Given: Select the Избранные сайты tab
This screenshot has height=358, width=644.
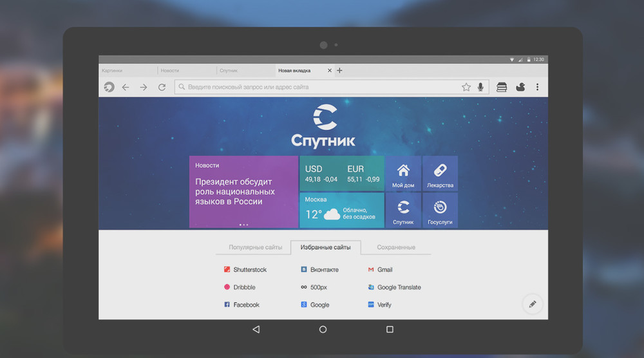Looking at the screenshot, I should click(325, 247).
